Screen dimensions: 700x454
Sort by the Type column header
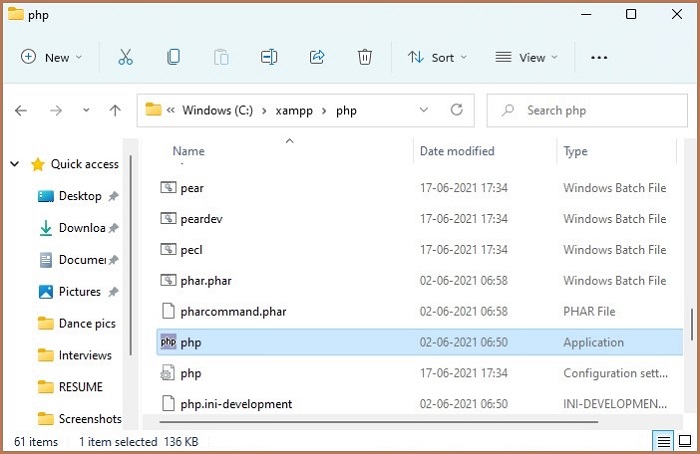click(x=575, y=151)
